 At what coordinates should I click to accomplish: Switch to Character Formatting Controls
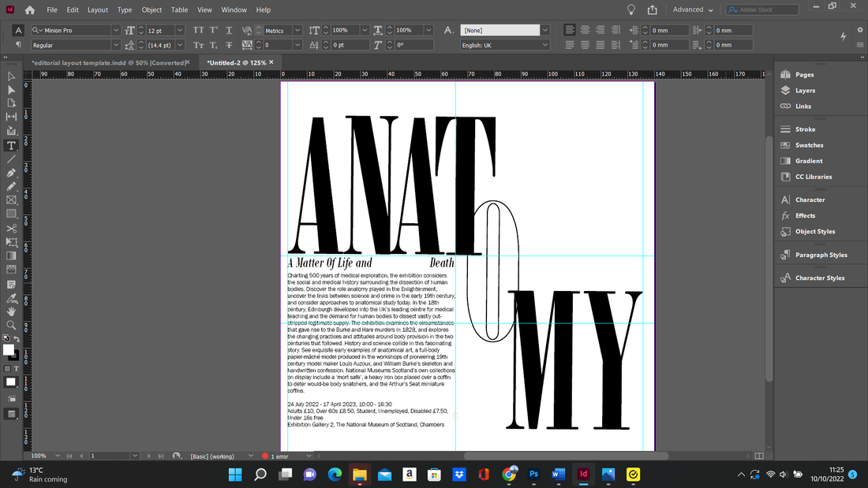tap(18, 31)
